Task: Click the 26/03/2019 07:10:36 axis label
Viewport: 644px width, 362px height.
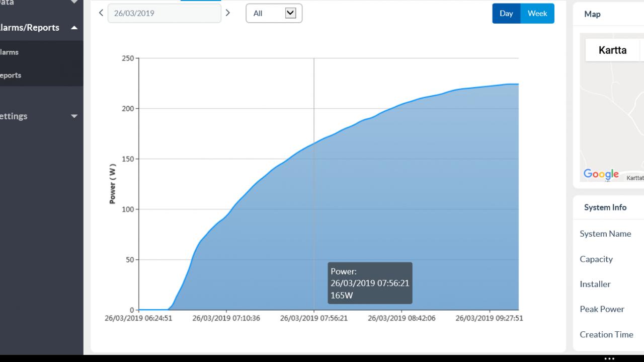Action: click(x=226, y=318)
